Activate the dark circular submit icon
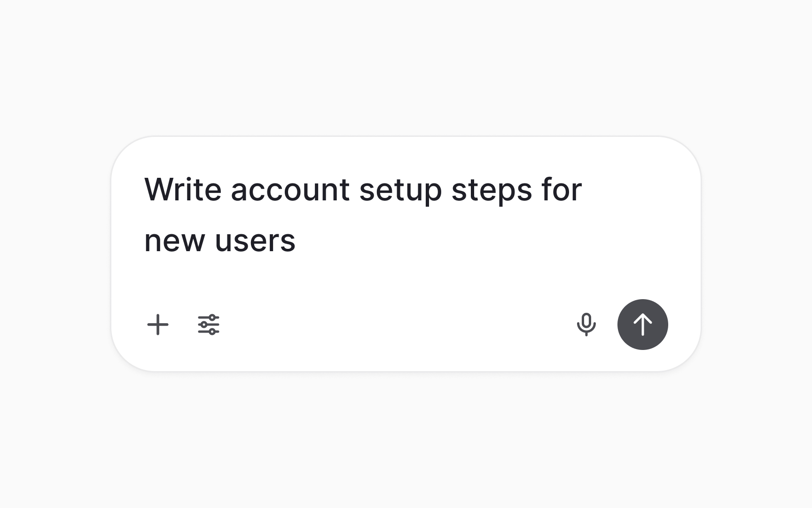The image size is (812, 508). pyautogui.click(x=642, y=324)
